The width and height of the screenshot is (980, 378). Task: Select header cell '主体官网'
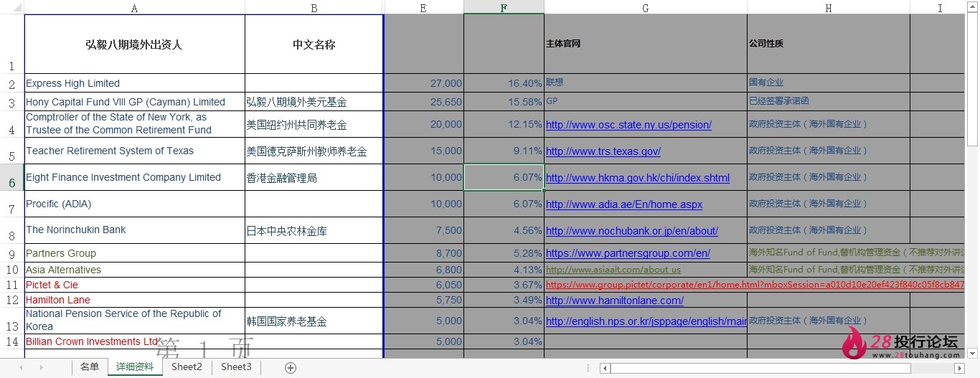pos(646,44)
